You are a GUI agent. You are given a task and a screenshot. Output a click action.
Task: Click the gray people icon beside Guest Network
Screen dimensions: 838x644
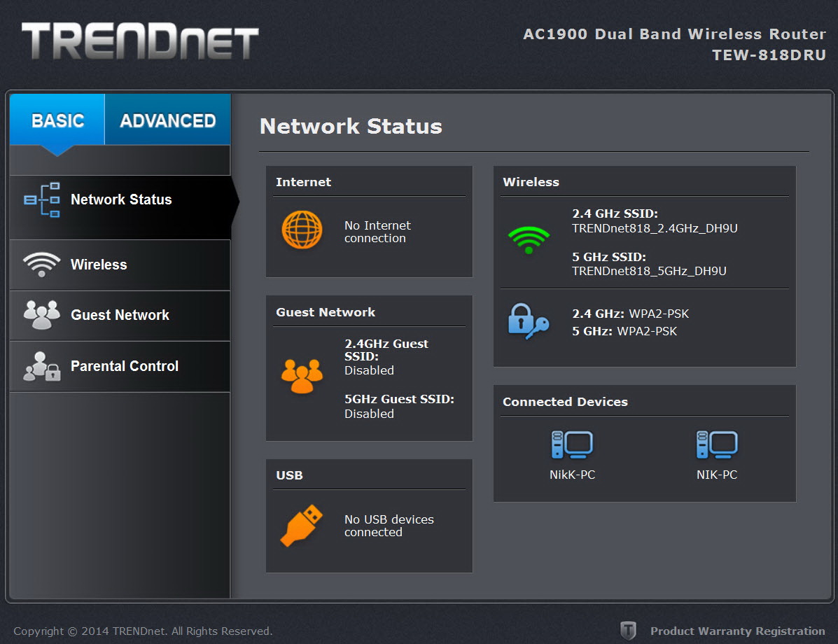click(x=41, y=314)
